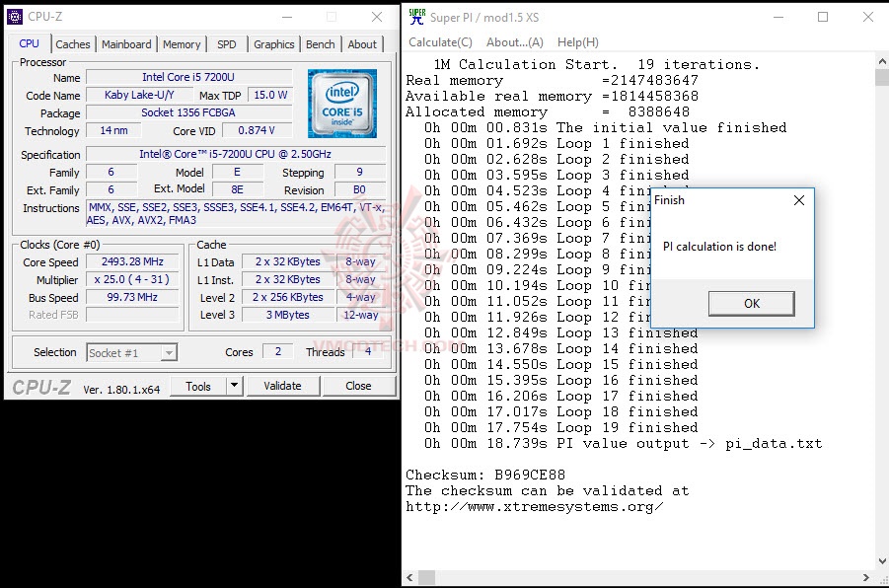
Task: Click the 'Checksum: B969CE88' line
Action: point(485,475)
